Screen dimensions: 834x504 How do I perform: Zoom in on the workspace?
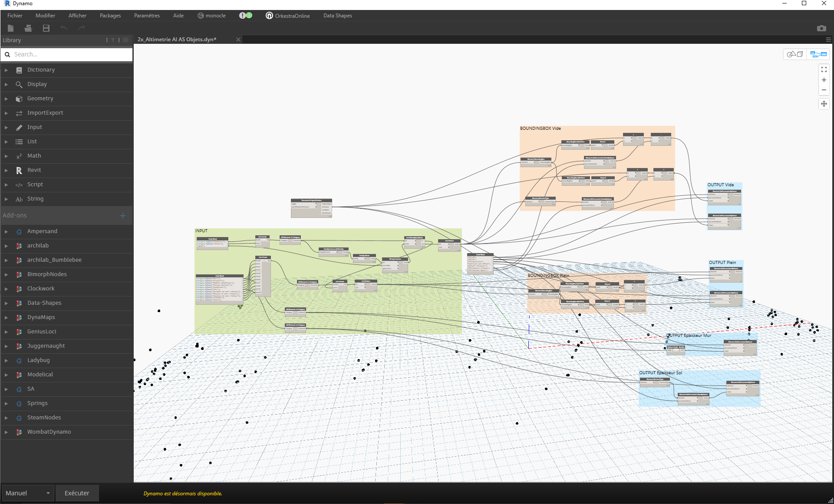pos(824,80)
